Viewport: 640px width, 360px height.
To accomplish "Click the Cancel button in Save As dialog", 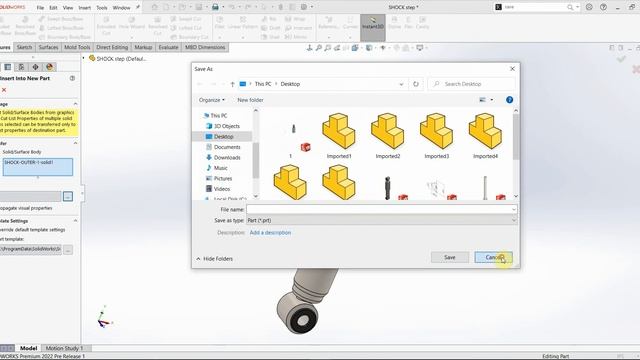I will click(x=493, y=257).
